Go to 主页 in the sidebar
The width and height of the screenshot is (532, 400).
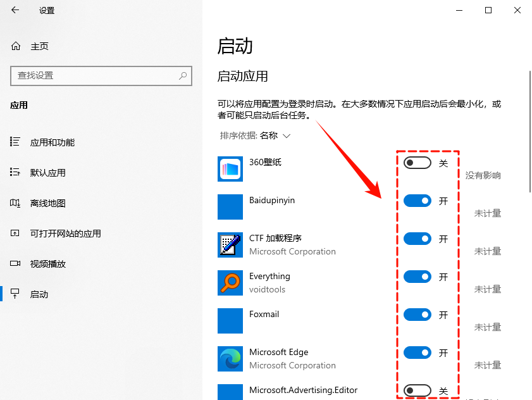tap(39, 46)
